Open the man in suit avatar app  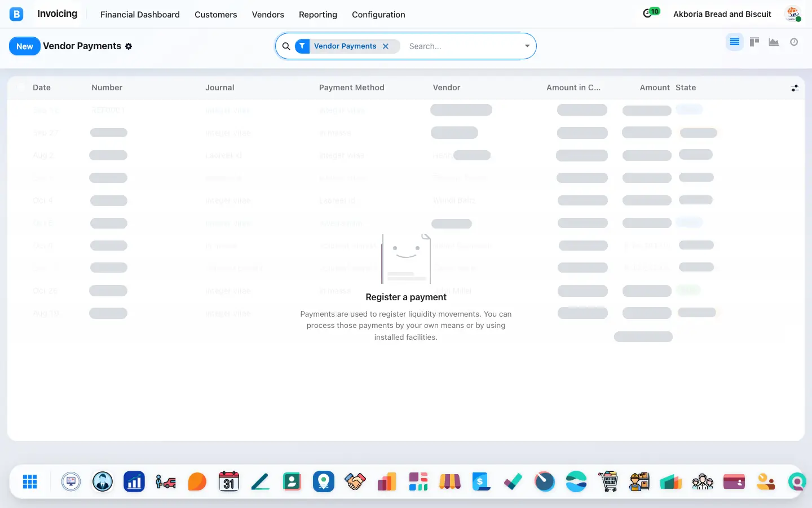[103, 481]
